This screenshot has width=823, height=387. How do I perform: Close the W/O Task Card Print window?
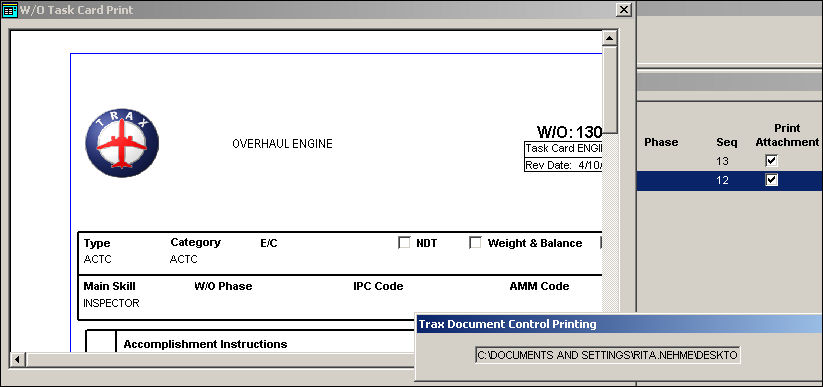623,9
